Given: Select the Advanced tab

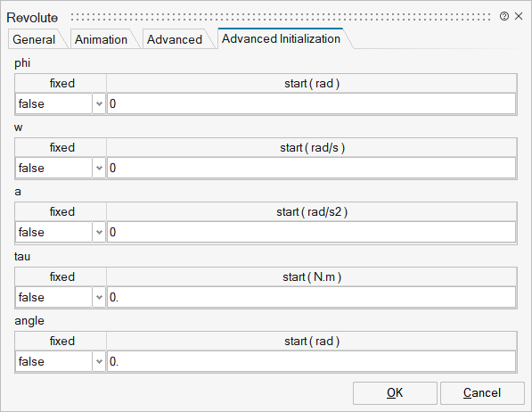Looking at the screenshot, I should coord(175,39).
